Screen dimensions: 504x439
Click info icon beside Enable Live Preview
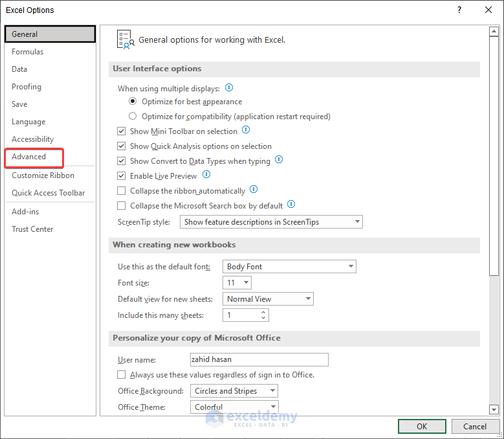[x=206, y=174]
